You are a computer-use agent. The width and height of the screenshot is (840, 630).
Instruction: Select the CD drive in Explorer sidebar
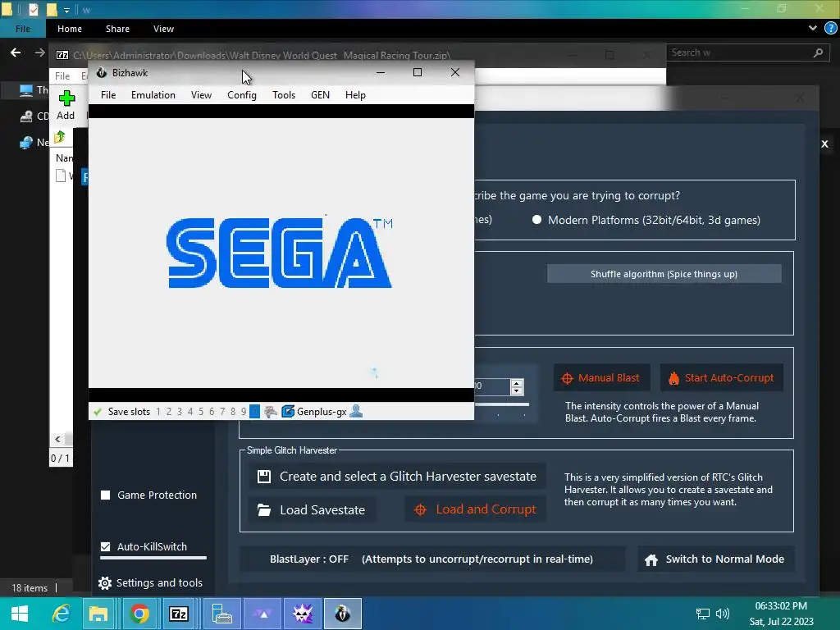[x=34, y=116]
